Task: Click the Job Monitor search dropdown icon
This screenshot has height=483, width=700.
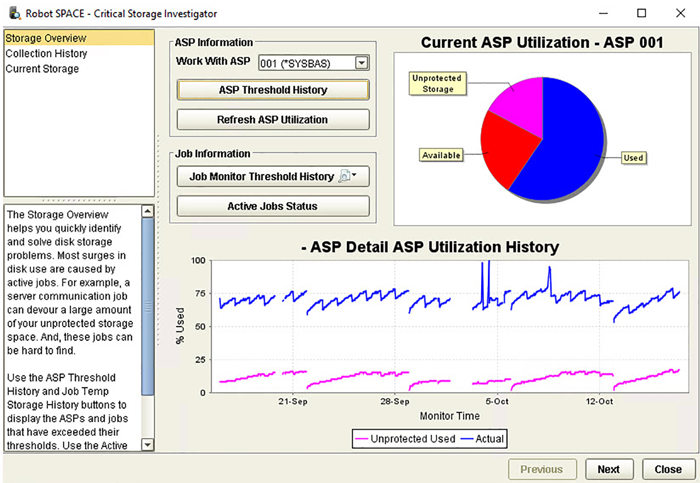Action: 347,176
